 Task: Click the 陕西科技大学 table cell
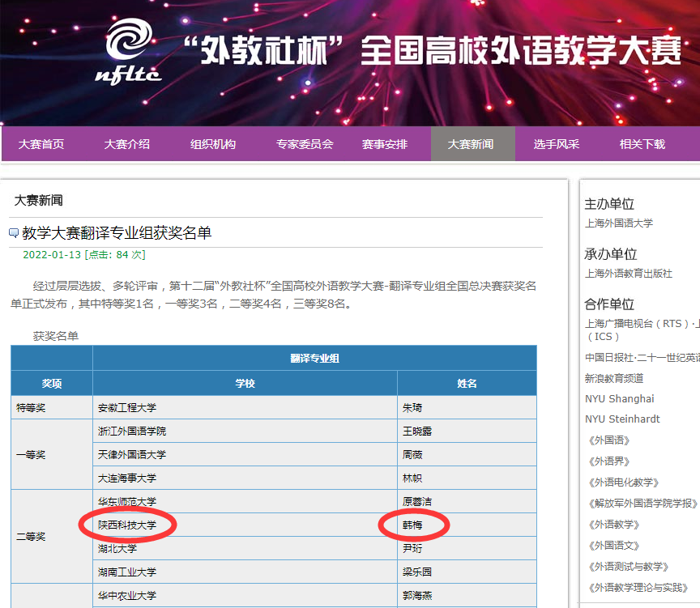[x=127, y=525]
